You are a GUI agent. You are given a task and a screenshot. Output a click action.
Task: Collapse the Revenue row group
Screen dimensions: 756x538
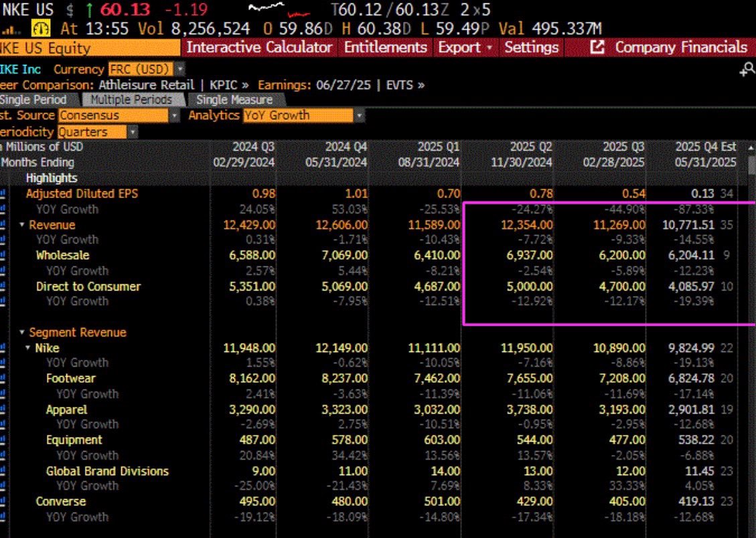click(21, 225)
